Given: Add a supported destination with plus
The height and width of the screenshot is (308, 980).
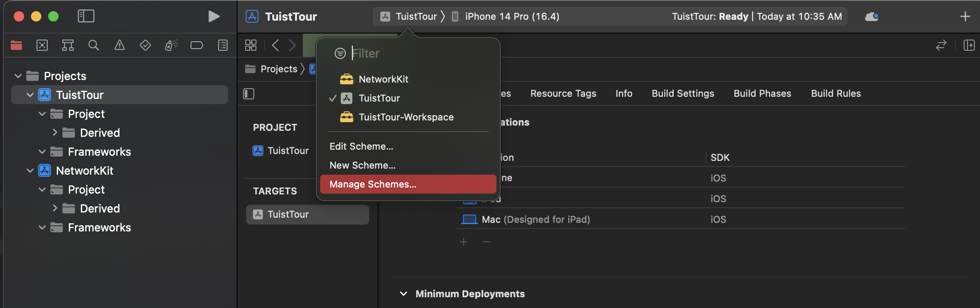Looking at the screenshot, I should (464, 242).
